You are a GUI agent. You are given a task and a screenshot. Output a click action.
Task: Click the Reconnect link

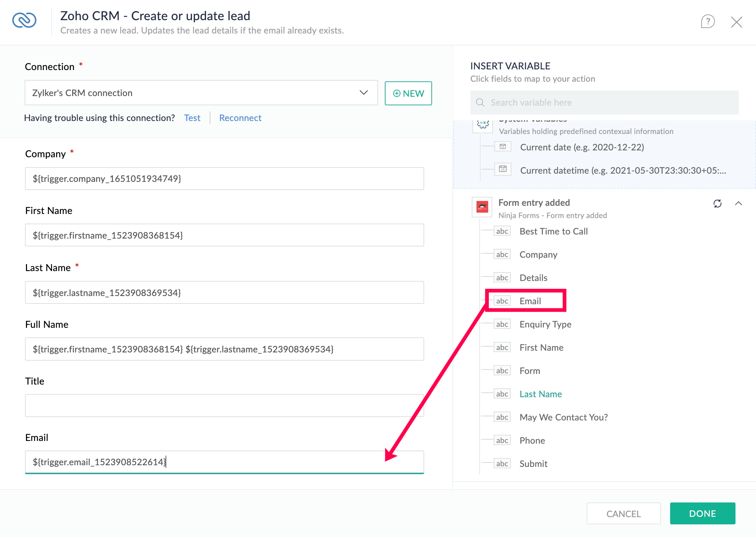tap(240, 118)
